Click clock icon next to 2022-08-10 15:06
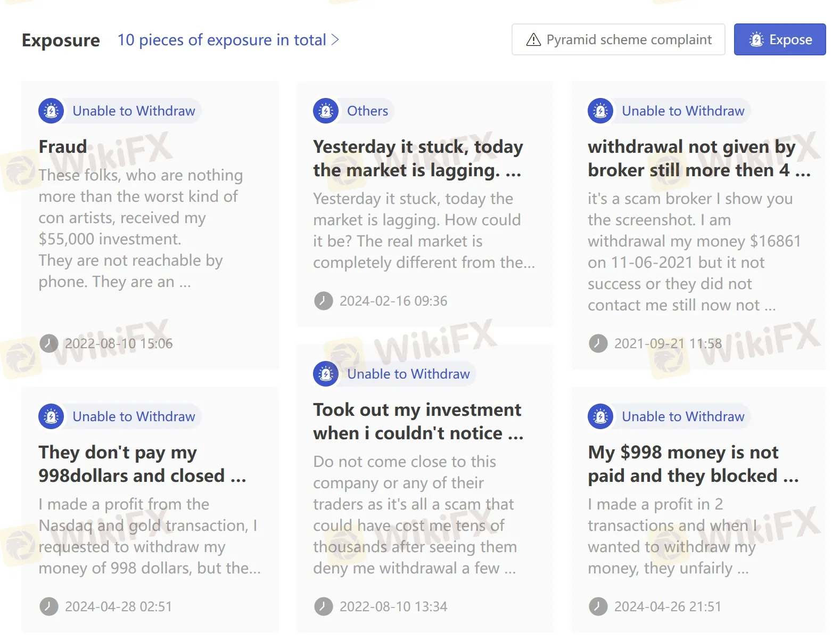 click(x=49, y=343)
